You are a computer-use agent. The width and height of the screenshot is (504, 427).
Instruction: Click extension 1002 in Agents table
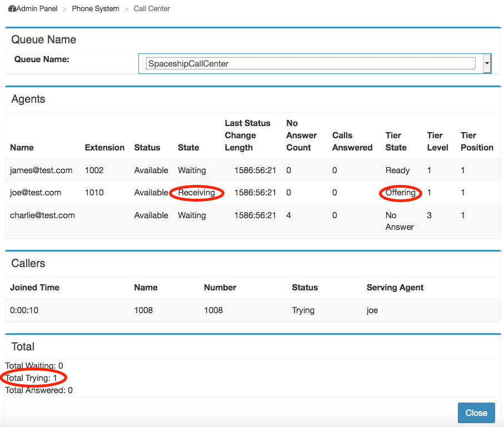coord(94,170)
